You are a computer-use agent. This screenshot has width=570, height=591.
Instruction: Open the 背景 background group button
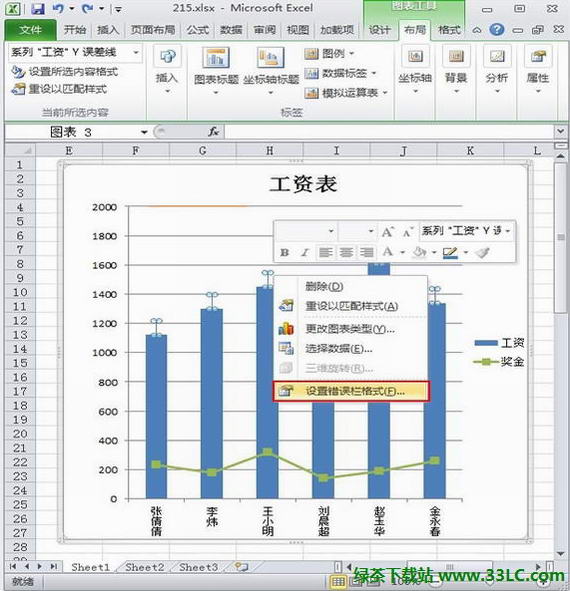tap(456, 69)
